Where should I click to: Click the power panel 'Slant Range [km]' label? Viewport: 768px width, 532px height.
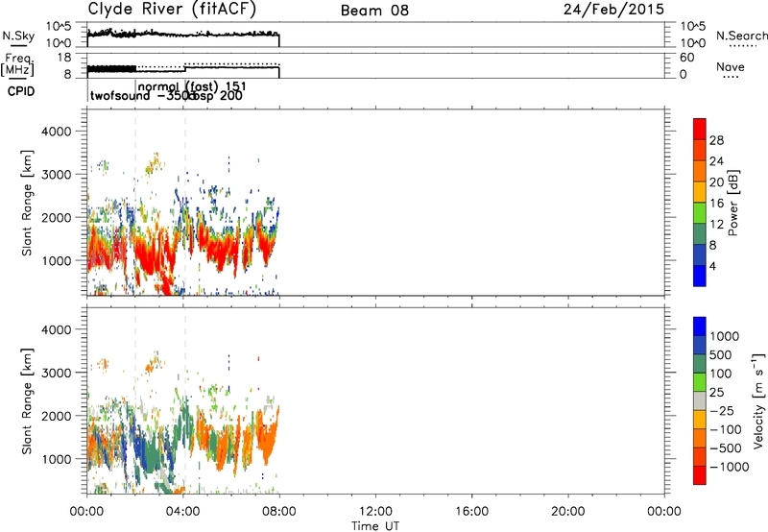27,203
